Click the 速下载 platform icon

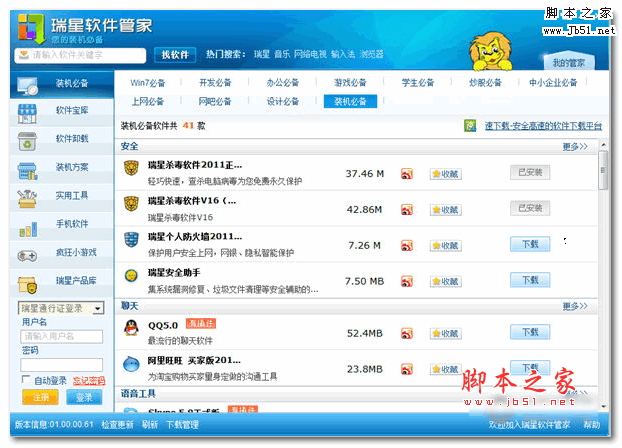[470, 126]
